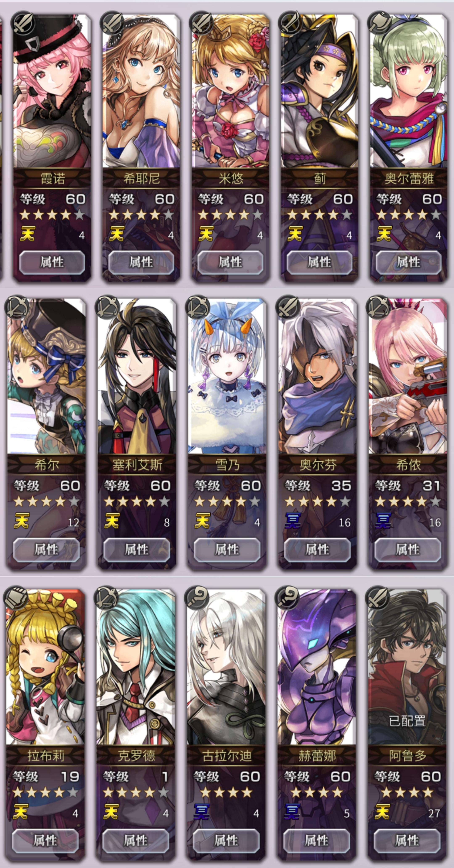Open 属性 for character 米悠
Screen dimensions: 454x868
230,262
